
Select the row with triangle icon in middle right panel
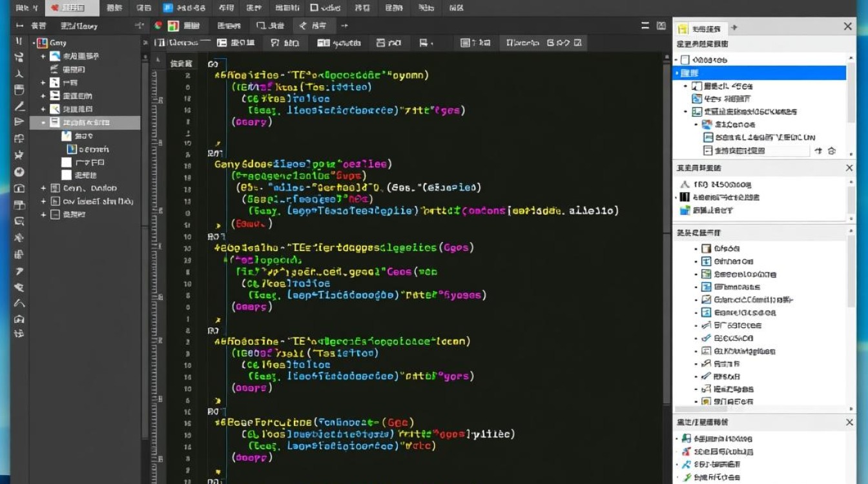tap(759, 184)
